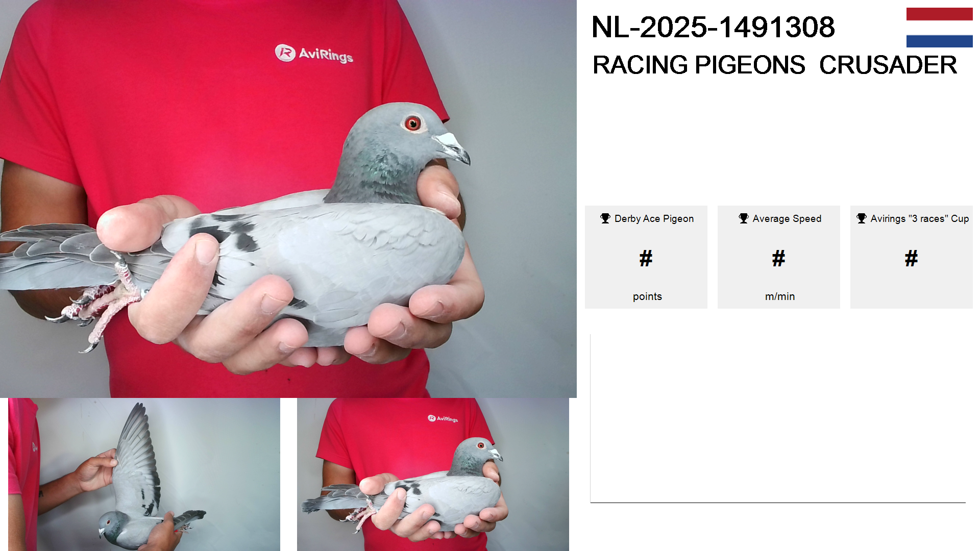The height and width of the screenshot is (551, 980).
Task: Open the Derby Ace Pigeon card
Action: pyautogui.click(x=646, y=257)
